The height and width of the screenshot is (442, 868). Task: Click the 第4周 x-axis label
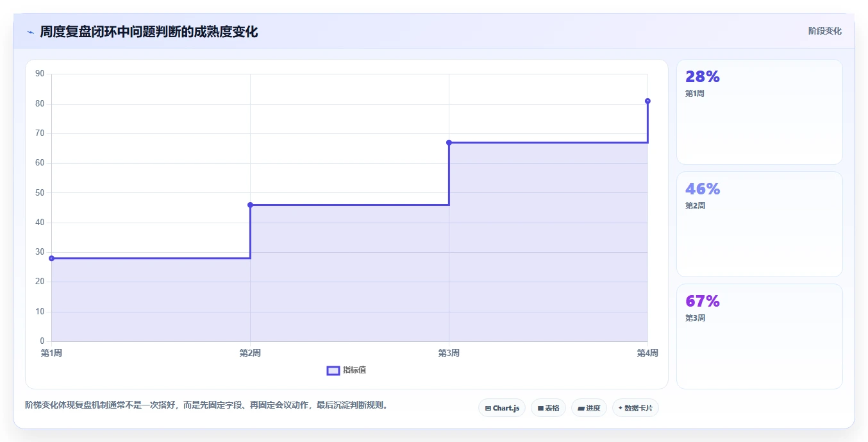[x=647, y=353]
